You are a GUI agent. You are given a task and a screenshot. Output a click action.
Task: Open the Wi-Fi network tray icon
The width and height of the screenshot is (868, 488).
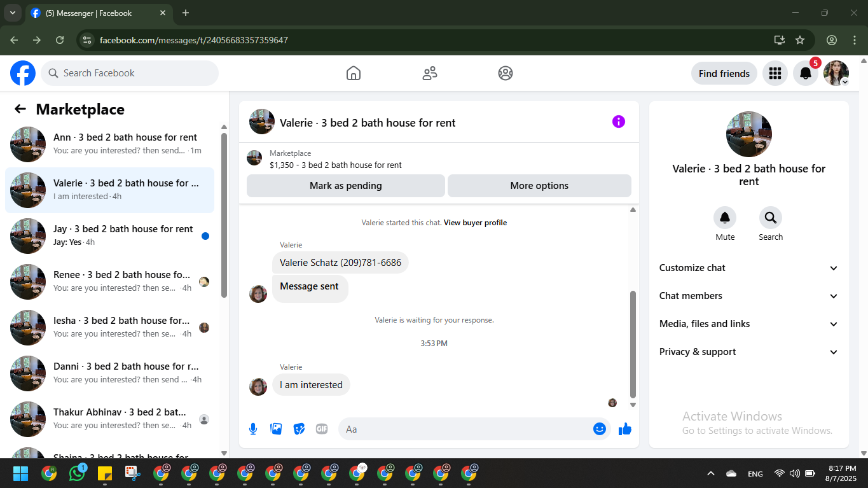779,473
